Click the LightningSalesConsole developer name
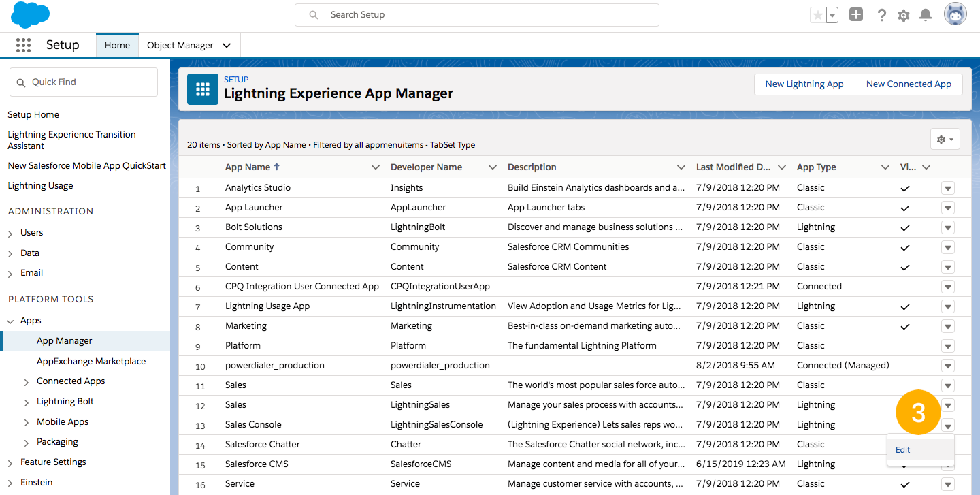Screen dimensions: 980x495 436,424
